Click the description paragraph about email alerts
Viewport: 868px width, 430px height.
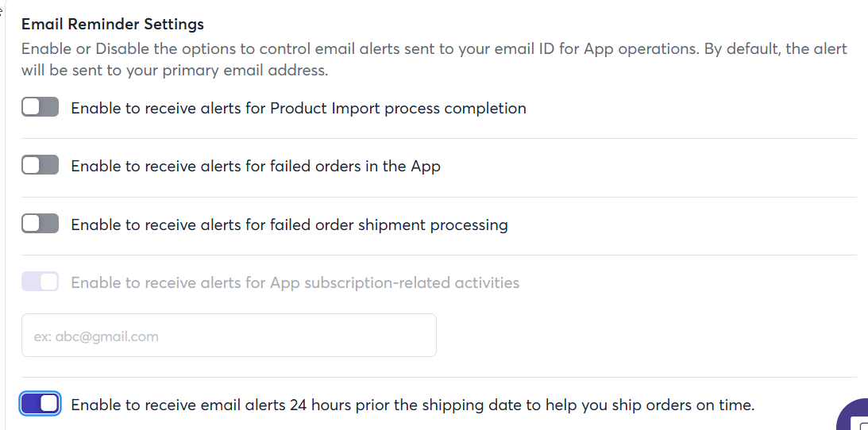434,60
